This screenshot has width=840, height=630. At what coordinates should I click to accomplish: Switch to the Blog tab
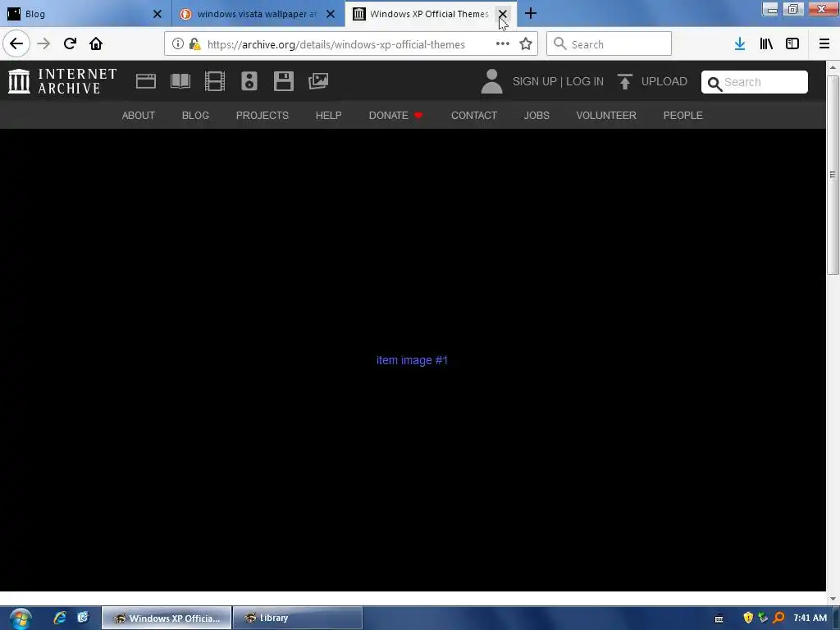[85, 14]
